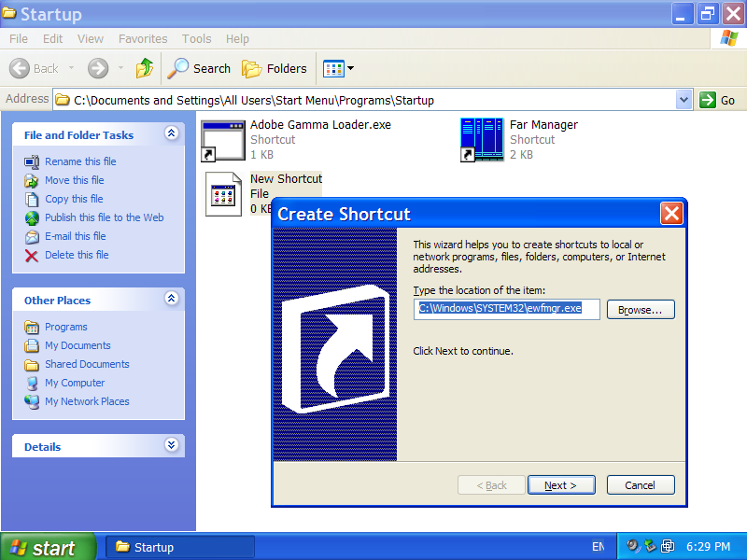Click Copy this file link
The width and height of the screenshot is (747, 560).
[74, 199]
